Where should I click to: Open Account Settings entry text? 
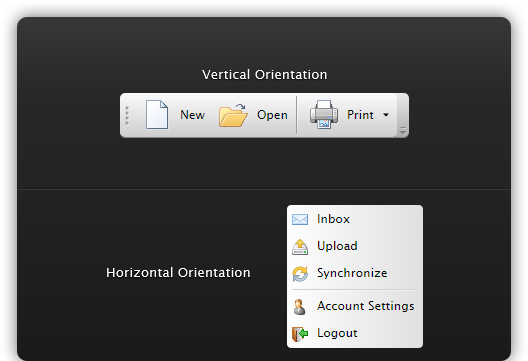tap(366, 306)
